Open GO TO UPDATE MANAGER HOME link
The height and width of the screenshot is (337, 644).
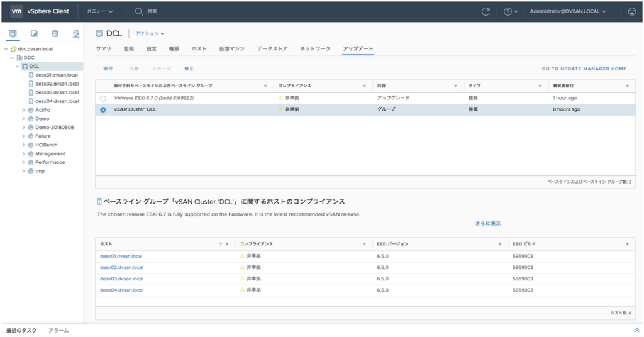tap(584, 69)
